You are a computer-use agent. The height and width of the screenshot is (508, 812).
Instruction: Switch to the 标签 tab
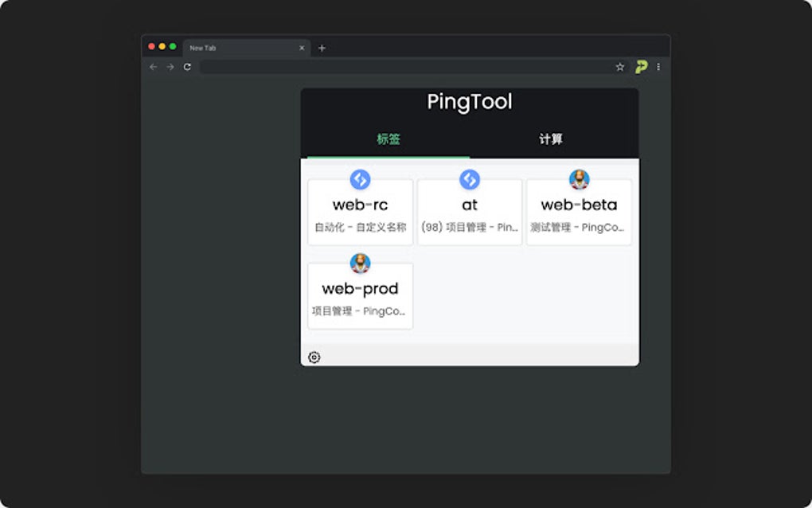click(388, 139)
